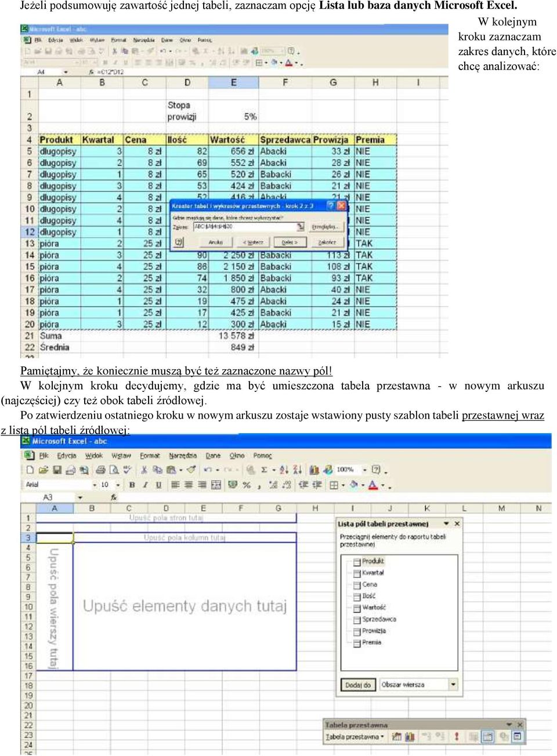The image size is (557, 756).
Task: Select Cena in pivot field list
Action: [369, 584]
